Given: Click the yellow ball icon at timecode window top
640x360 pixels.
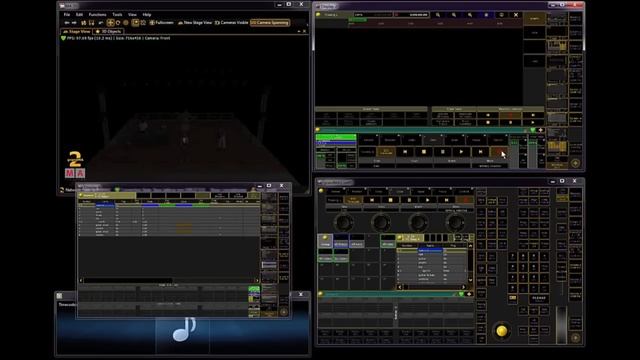Looking at the screenshot, I should tap(318, 15).
